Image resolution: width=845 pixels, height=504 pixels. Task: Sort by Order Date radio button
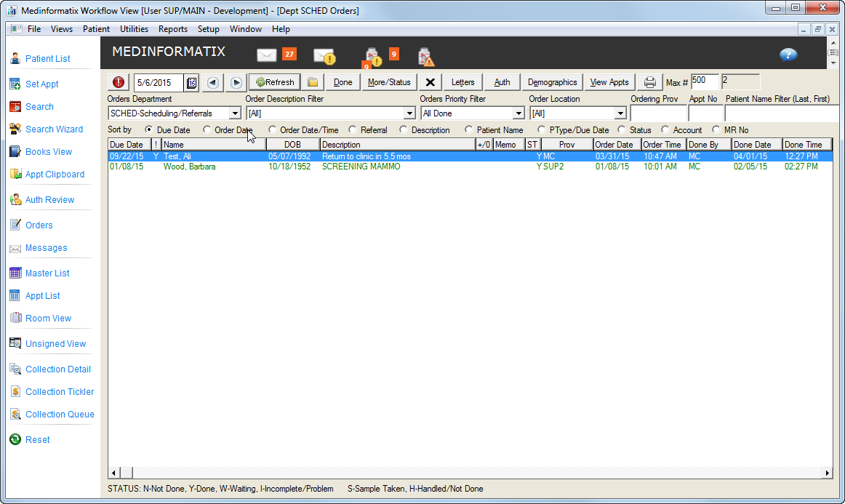tap(207, 130)
